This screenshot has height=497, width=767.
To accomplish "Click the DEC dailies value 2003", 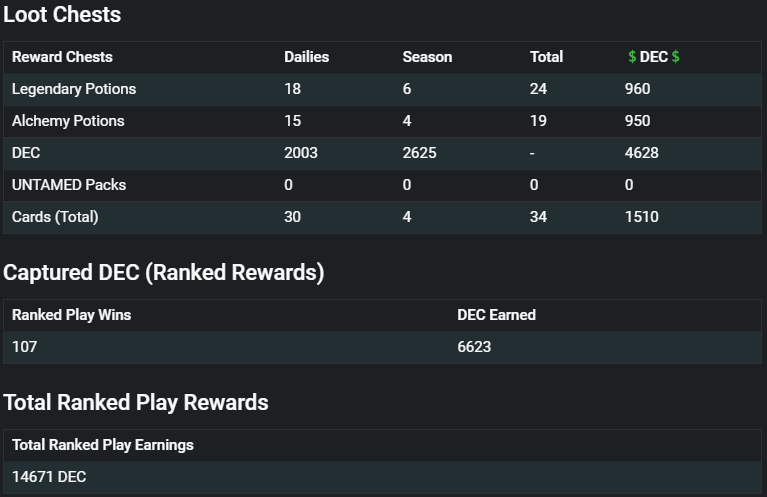I will 301,153.
